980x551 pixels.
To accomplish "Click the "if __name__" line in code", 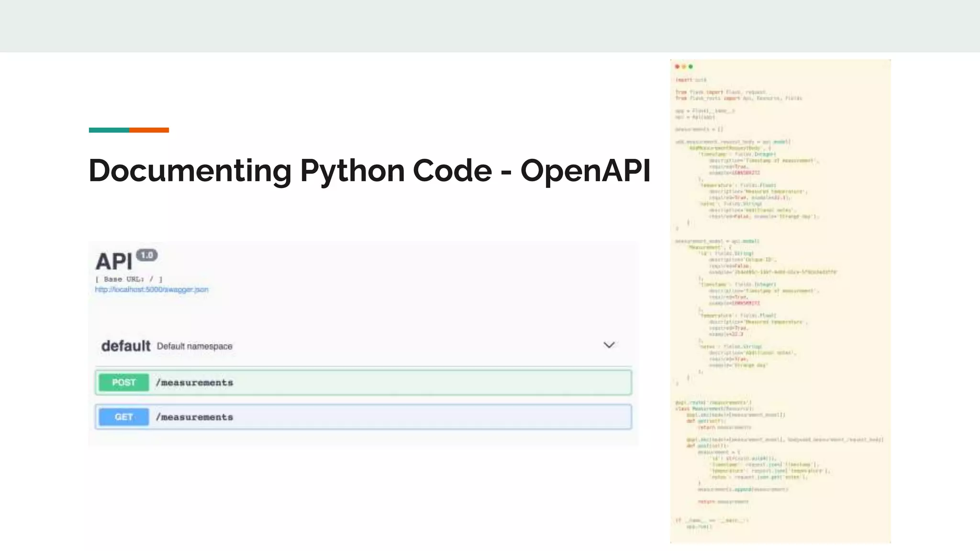I will click(712, 520).
